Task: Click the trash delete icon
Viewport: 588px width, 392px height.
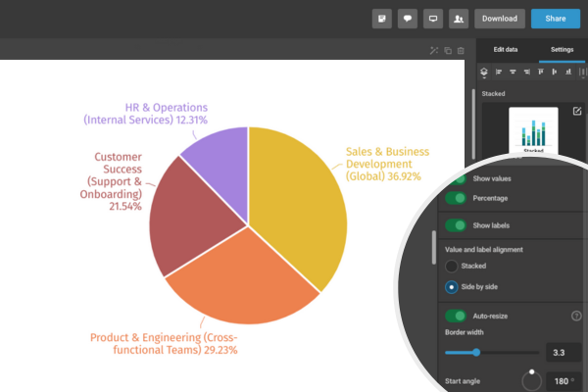Action: click(461, 50)
